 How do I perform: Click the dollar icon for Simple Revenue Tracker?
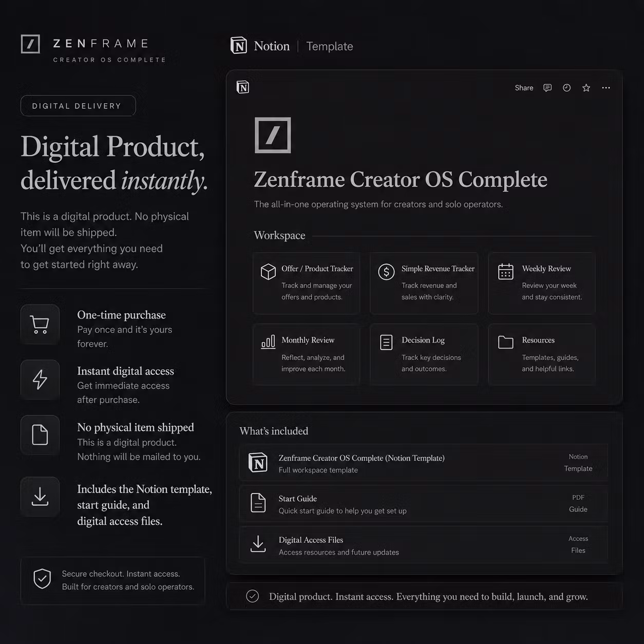point(386,271)
